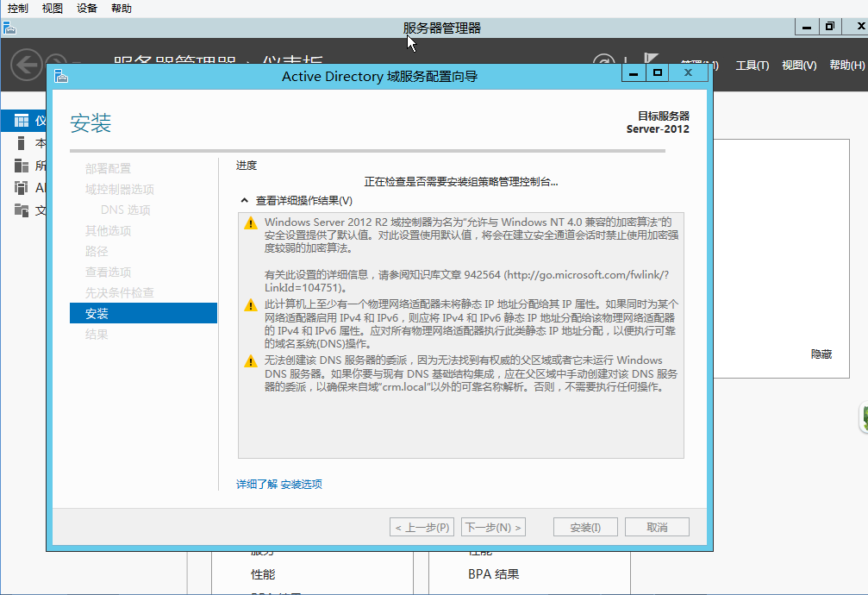The height and width of the screenshot is (595, 868).
Task: Open the 帮助 menu in VM menu bar
Action: pyautogui.click(x=122, y=9)
